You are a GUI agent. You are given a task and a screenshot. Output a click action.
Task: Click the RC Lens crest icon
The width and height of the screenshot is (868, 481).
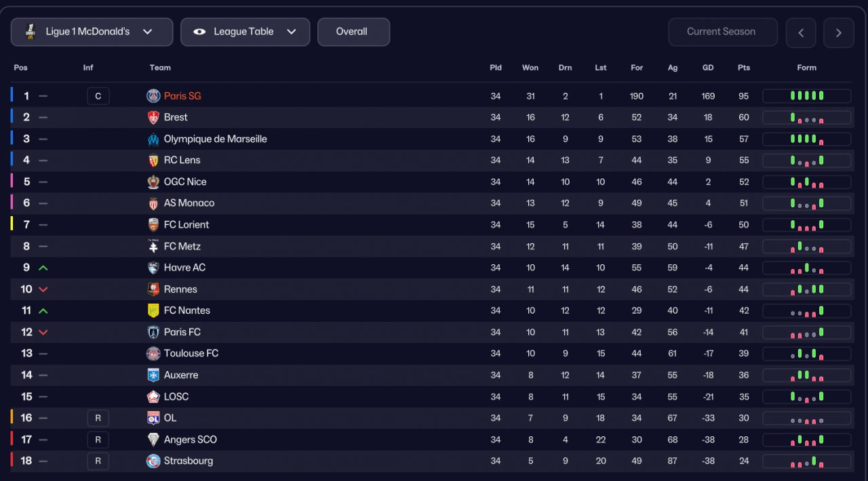click(x=153, y=161)
